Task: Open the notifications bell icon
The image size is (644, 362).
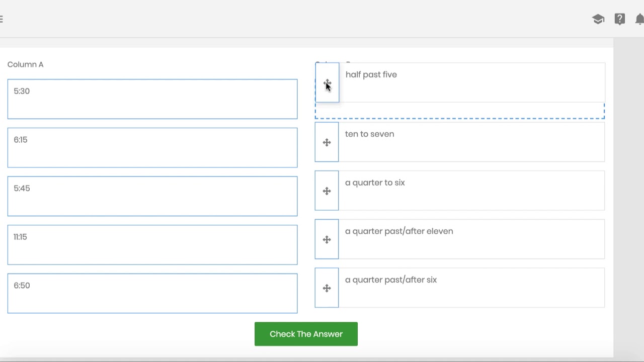Action: 639,19
